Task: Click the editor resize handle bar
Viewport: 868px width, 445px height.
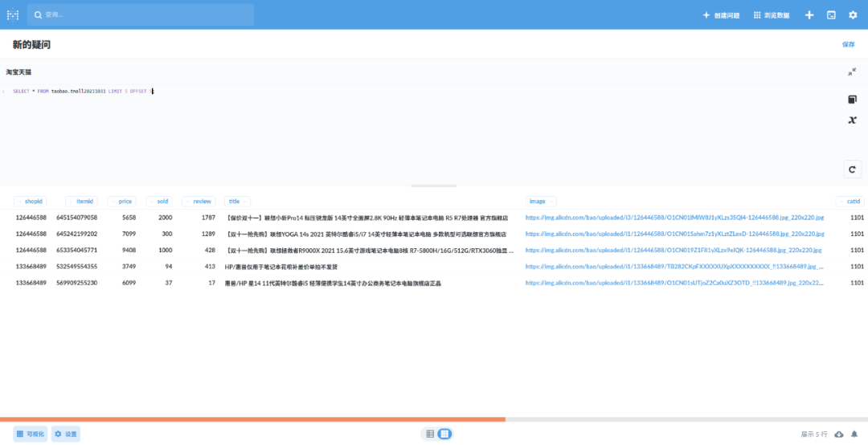Action: 433,186
